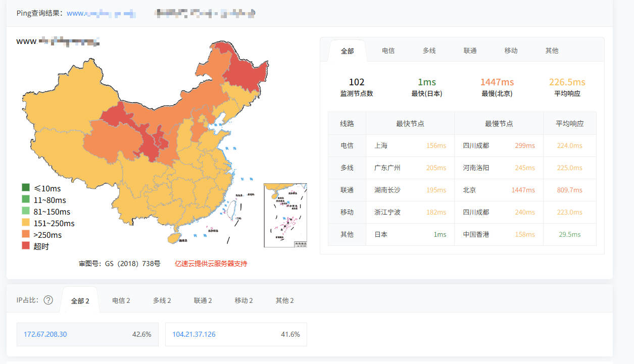
Task: Click the 最快节点 column header
Action: coord(410,123)
